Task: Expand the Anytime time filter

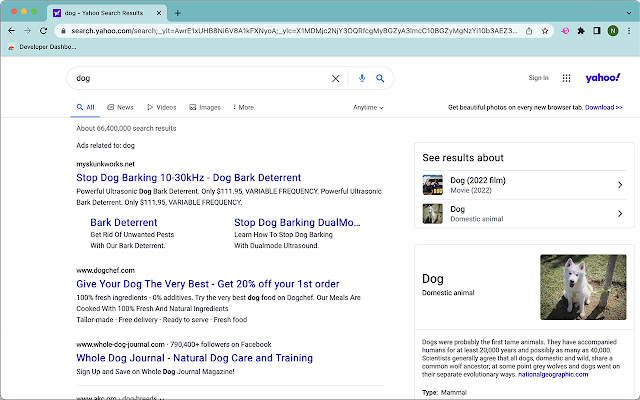Action: (368, 108)
